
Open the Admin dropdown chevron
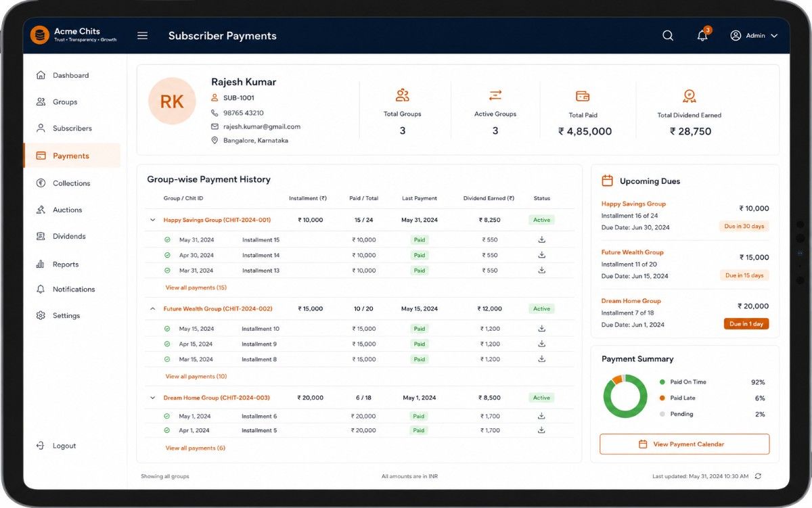coord(774,36)
